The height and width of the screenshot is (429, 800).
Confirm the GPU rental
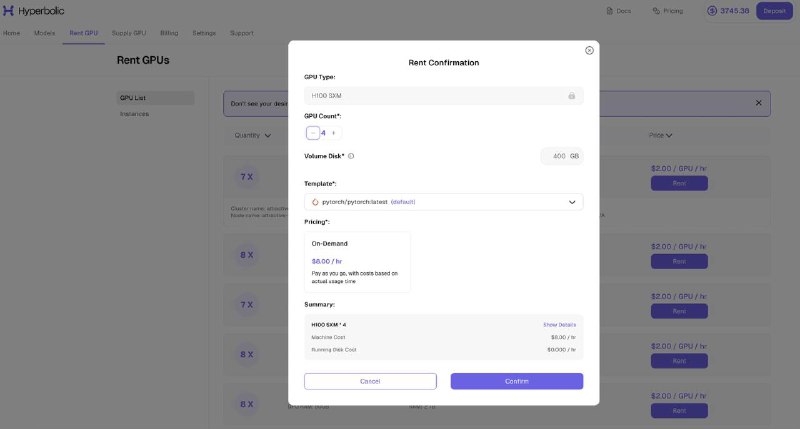517,382
